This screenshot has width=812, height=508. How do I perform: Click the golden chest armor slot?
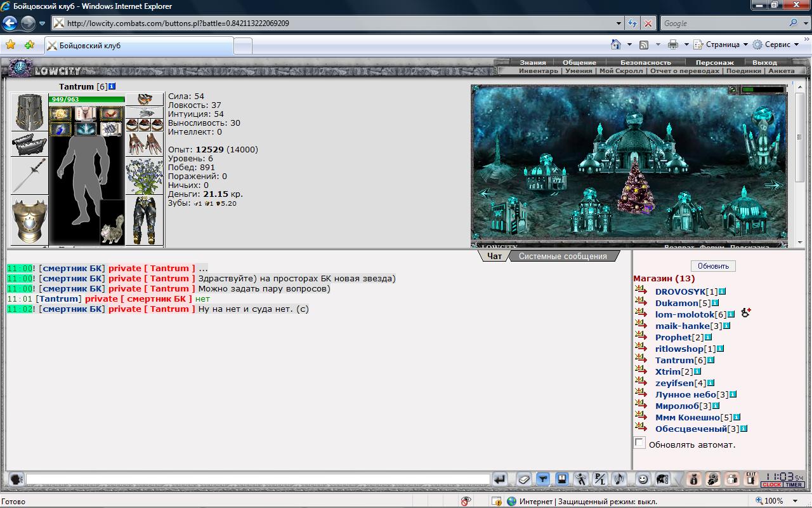click(30, 220)
